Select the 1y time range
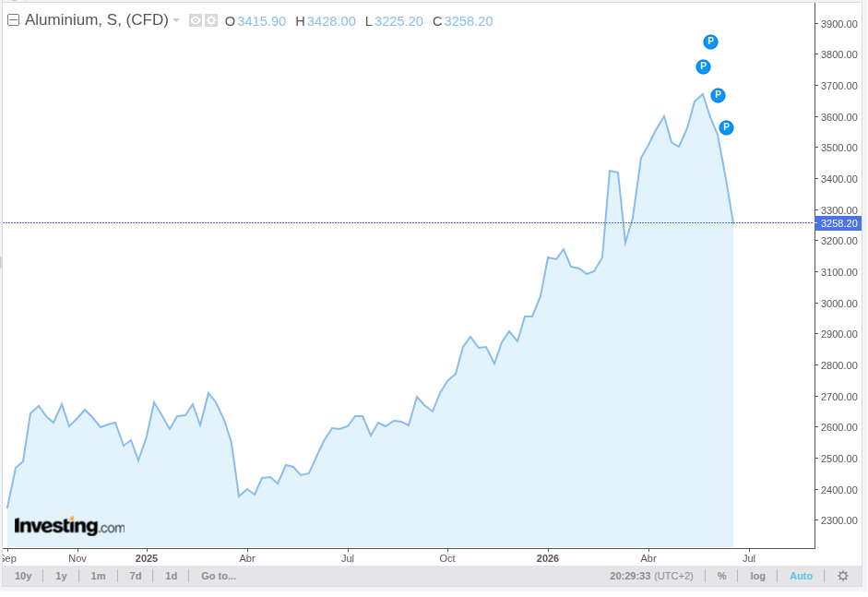The image size is (868, 597). (x=61, y=576)
